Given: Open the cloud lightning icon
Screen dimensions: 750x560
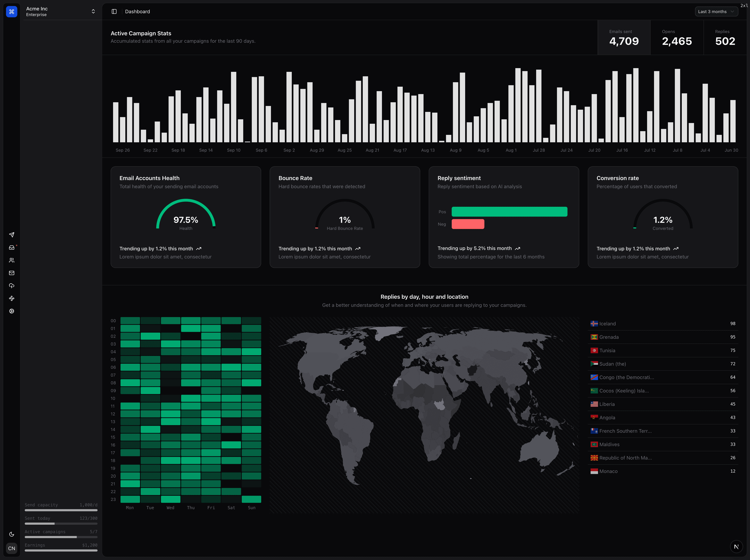Looking at the screenshot, I should (12, 286).
